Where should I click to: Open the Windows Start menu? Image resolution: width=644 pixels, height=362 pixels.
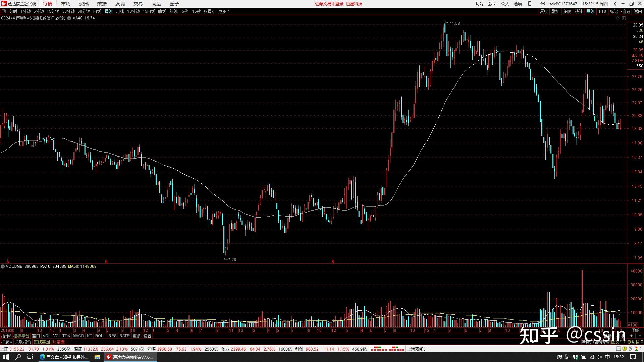coord(6,357)
